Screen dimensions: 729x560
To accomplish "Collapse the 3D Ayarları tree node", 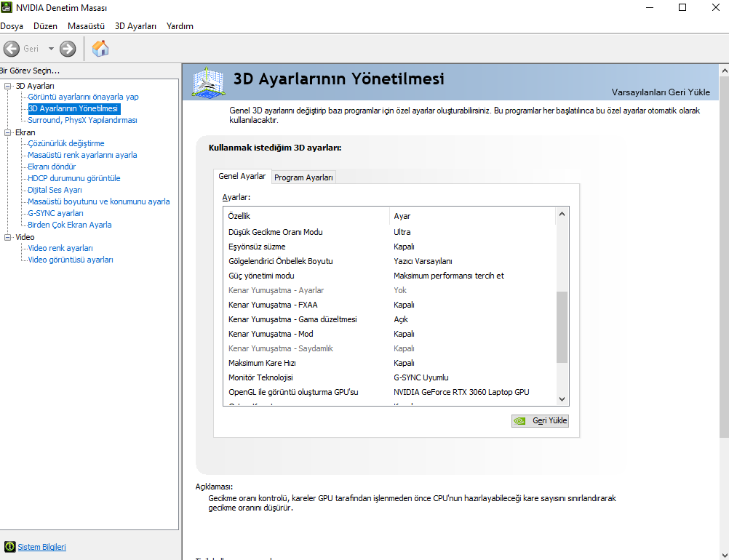I will coord(7,86).
